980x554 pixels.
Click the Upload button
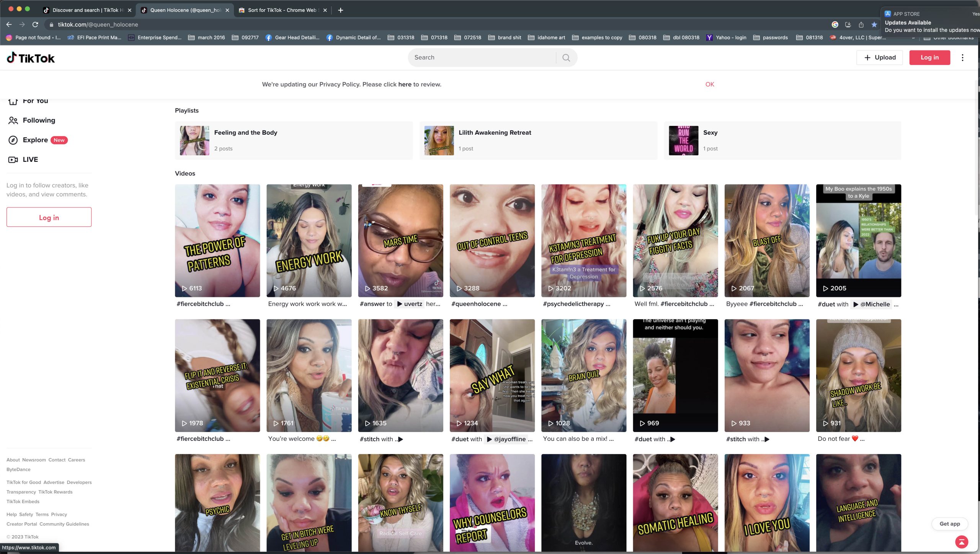click(x=879, y=57)
